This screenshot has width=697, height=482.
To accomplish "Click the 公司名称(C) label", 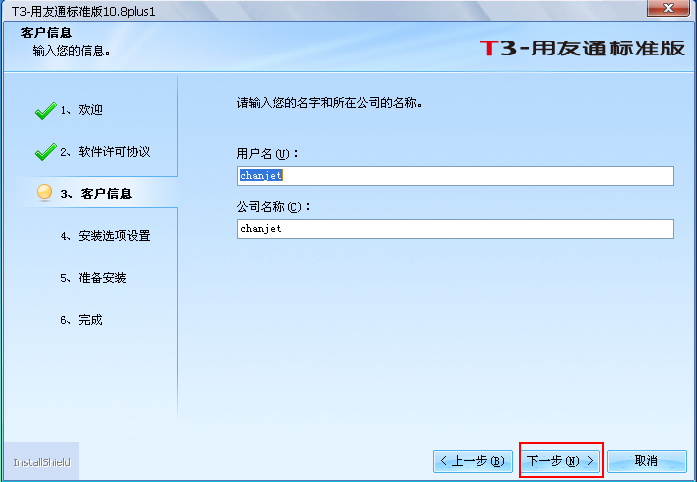I will tap(273, 207).
